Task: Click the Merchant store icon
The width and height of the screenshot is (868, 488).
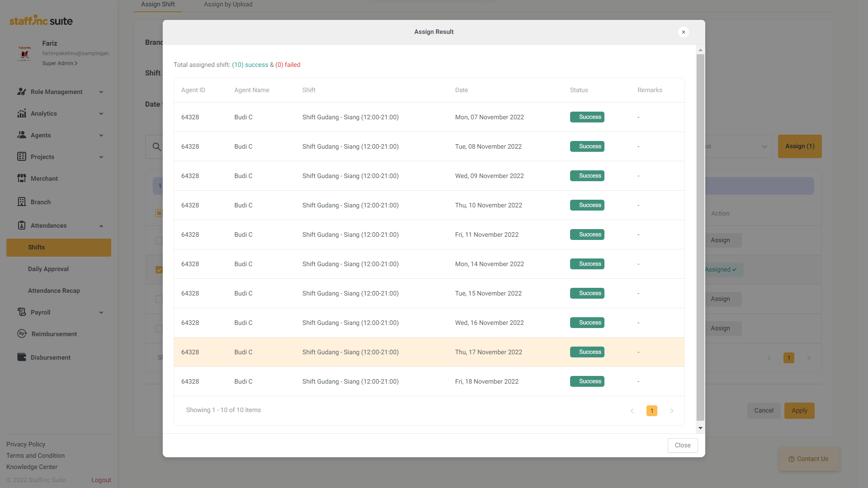Action: click(21, 178)
